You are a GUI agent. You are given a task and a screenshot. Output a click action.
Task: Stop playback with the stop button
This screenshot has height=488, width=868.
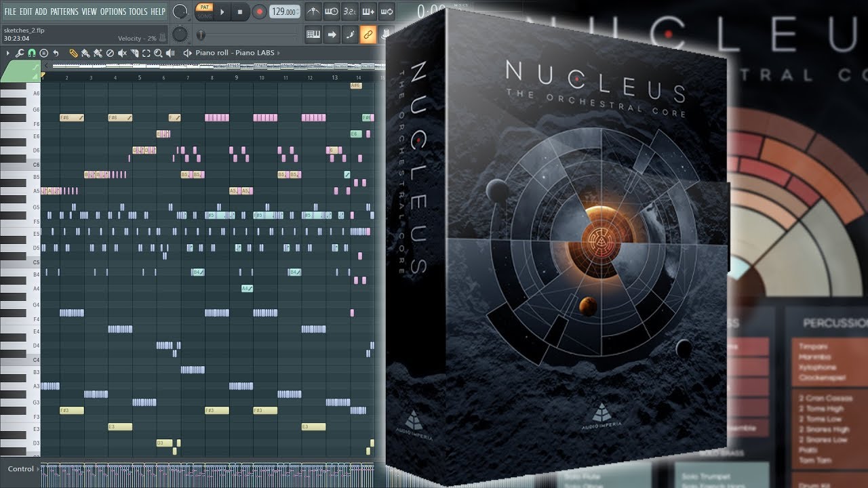[240, 12]
